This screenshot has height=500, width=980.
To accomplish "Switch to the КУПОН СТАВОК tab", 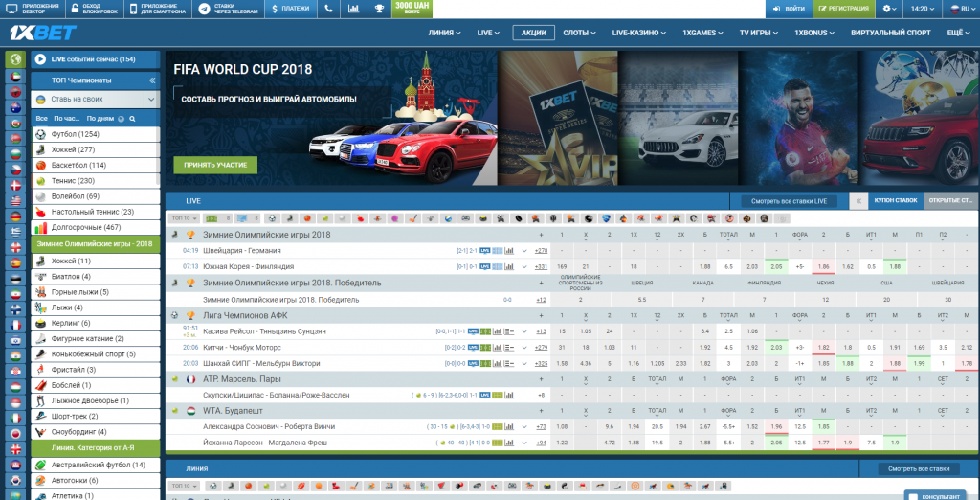I will tap(895, 201).
